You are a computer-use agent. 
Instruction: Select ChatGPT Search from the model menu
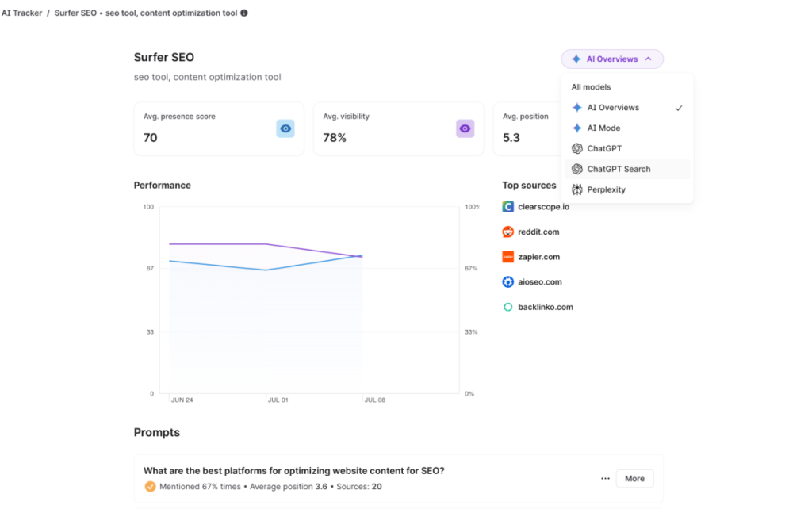point(619,169)
